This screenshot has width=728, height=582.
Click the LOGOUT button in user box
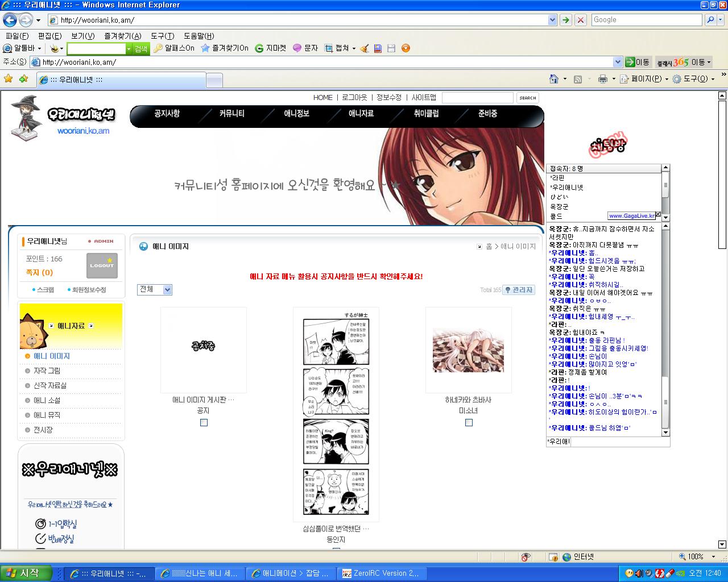pos(102,265)
